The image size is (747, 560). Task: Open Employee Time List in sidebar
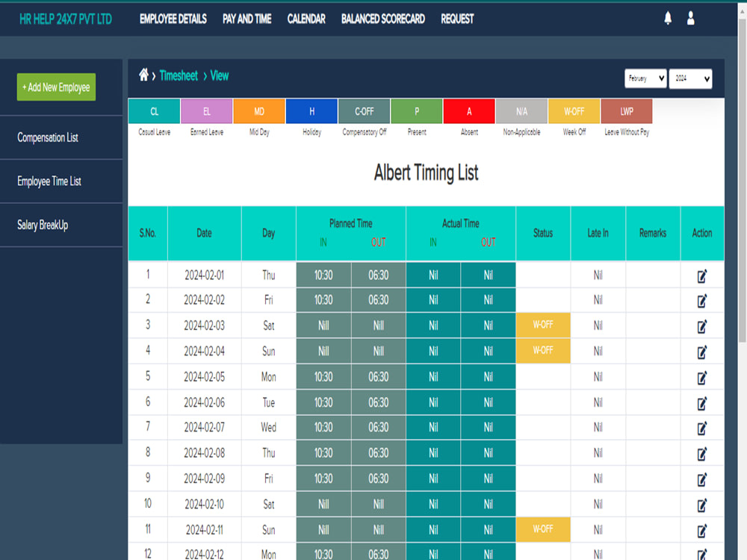click(x=49, y=181)
